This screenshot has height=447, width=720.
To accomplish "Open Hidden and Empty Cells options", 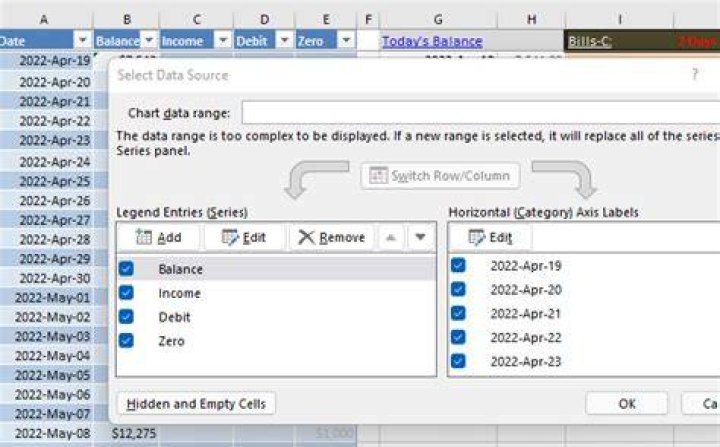I will point(196,404).
